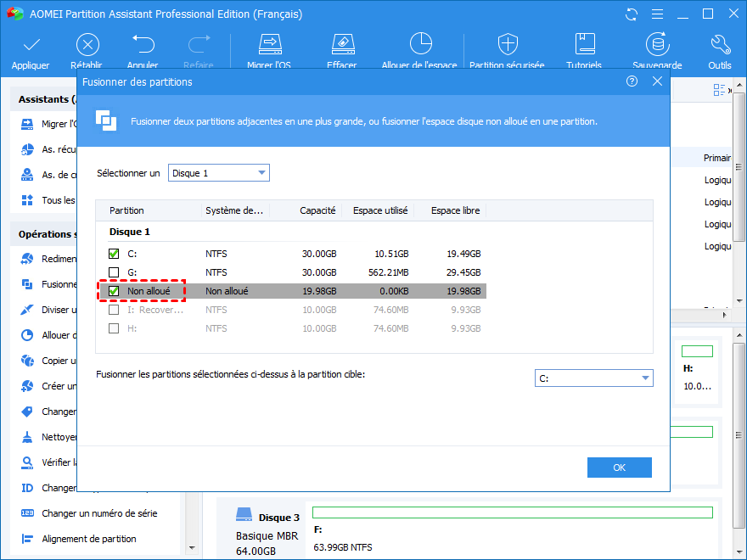Click the Vérifier magnifier sidebar icon
Viewport: 747px width, 560px height.
pos(27,462)
